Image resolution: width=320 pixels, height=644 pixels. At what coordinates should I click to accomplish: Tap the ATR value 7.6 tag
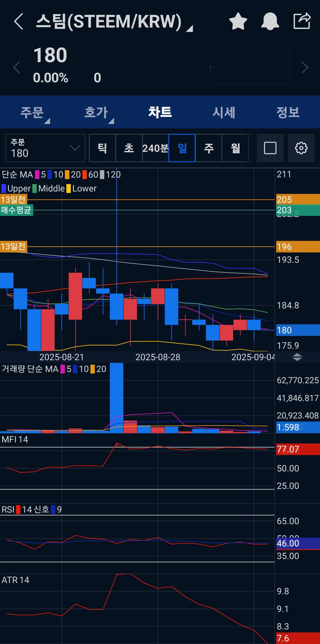(x=298, y=638)
